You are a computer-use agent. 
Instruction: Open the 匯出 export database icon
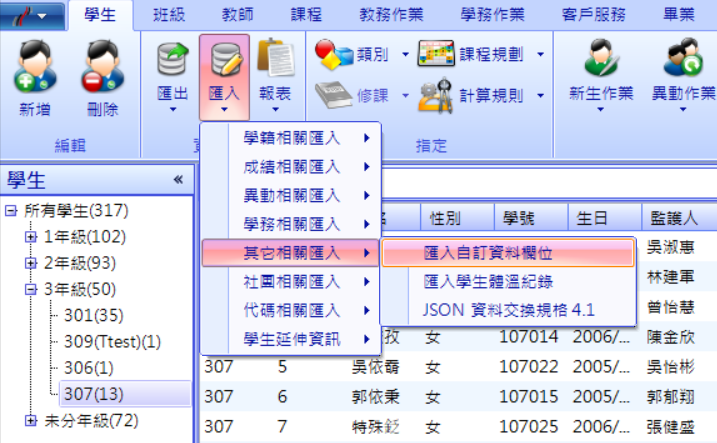[173, 59]
